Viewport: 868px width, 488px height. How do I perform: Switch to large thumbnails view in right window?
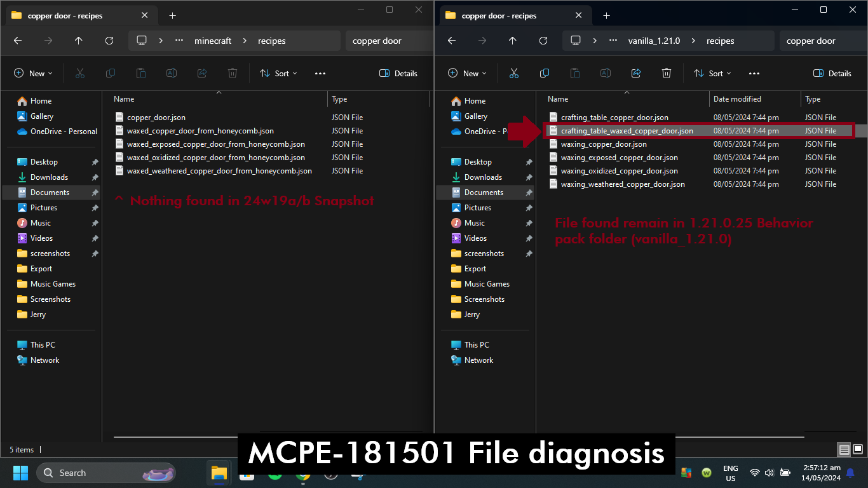point(858,450)
